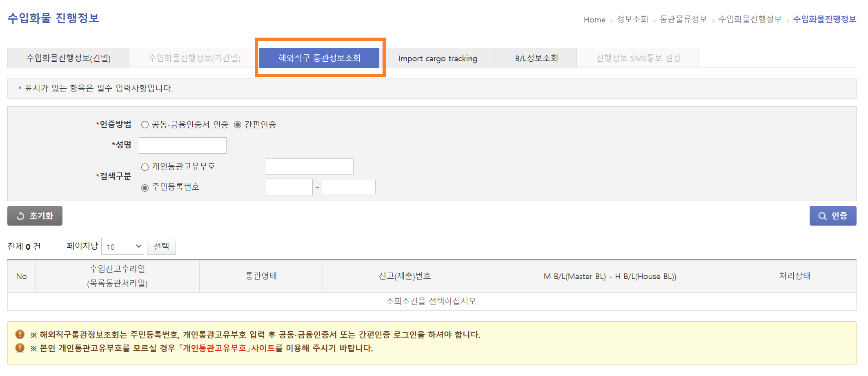Open the 「개인통관고유부호」사이트 link
Viewport: 868px width, 376px height.
tap(227, 348)
